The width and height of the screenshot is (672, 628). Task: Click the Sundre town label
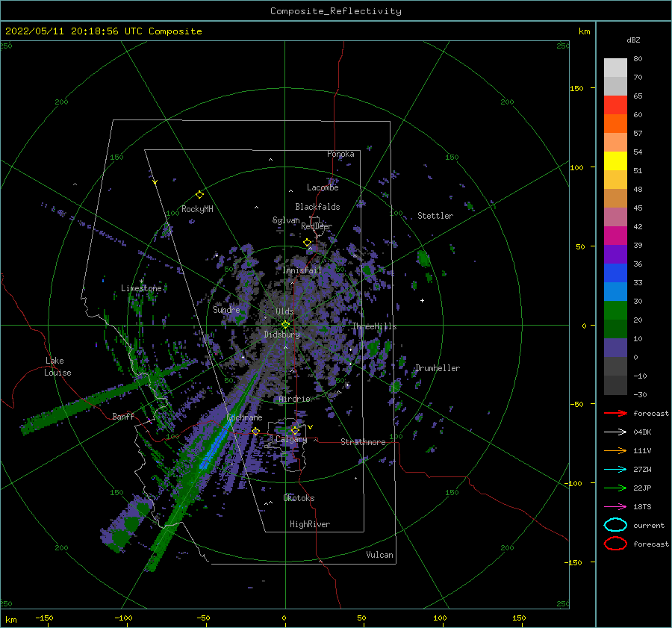[x=226, y=309]
